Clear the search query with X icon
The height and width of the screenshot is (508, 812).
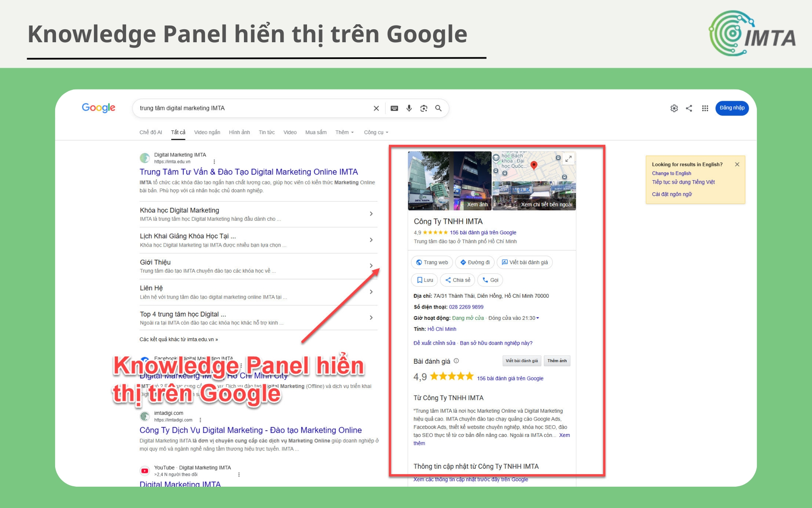pyautogui.click(x=376, y=108)
